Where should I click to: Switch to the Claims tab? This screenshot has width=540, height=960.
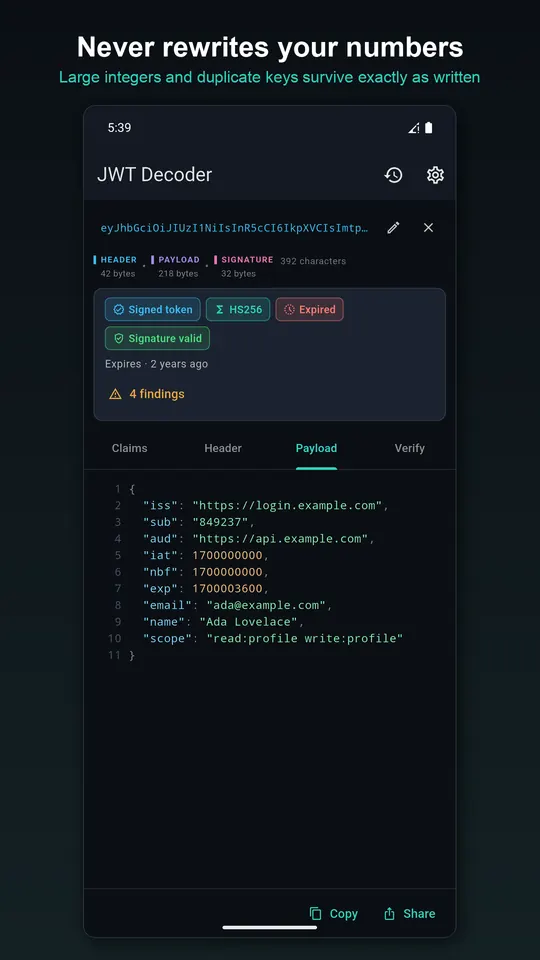(130, 448)
